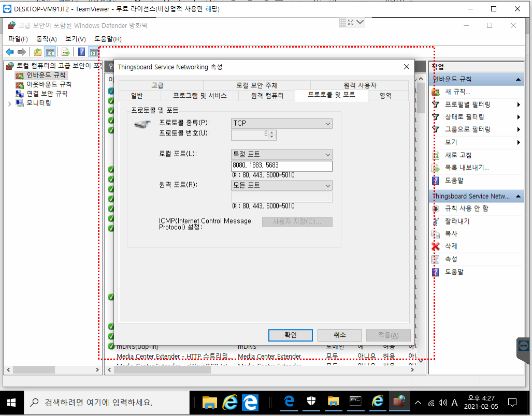Image resolution: width=532 pixels, height=416 pixels.
Task: Switch to the 고급 tab
Action: coord(157,85)
